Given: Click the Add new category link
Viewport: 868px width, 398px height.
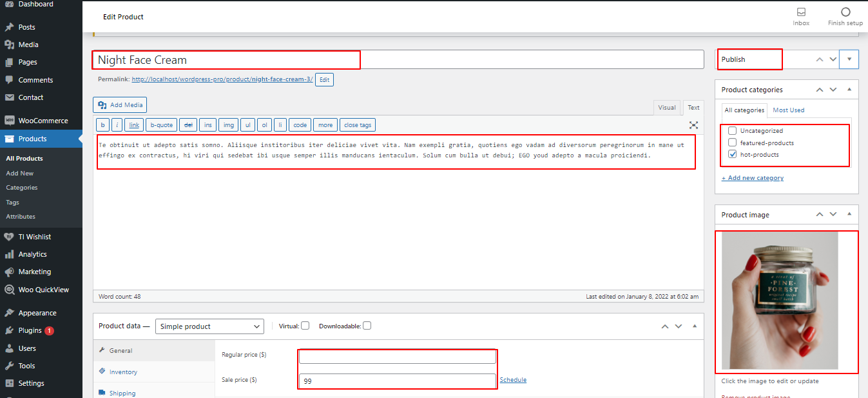Looking at the screenshot, I should (753, 178).
